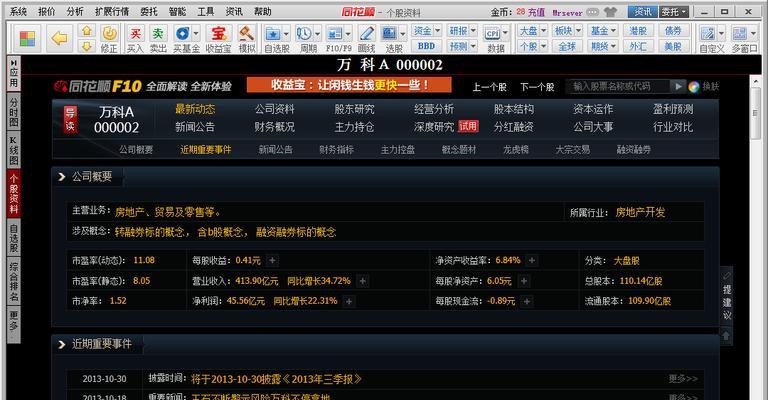Click the 港股 button

coord(638,30)
